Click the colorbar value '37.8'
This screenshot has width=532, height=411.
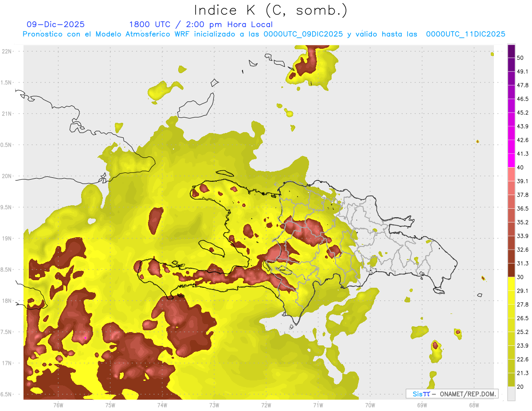pos(523,195)
